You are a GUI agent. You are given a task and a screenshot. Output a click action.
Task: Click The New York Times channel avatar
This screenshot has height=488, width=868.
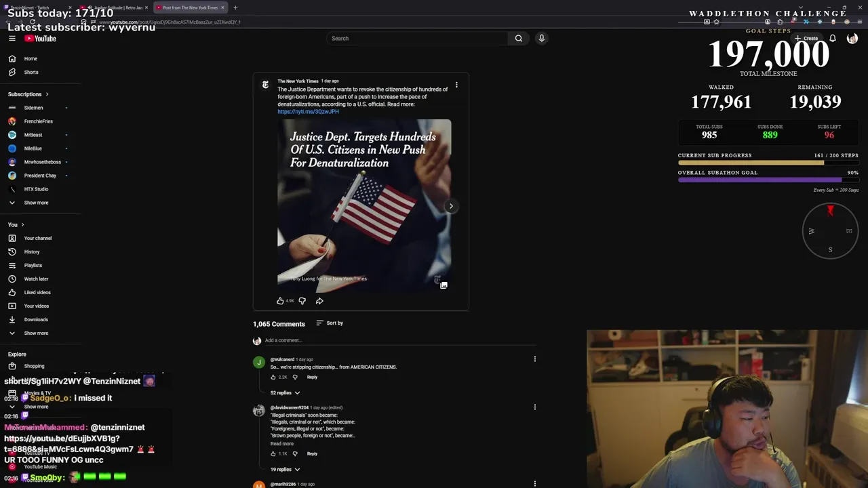[x=265, y=85]
